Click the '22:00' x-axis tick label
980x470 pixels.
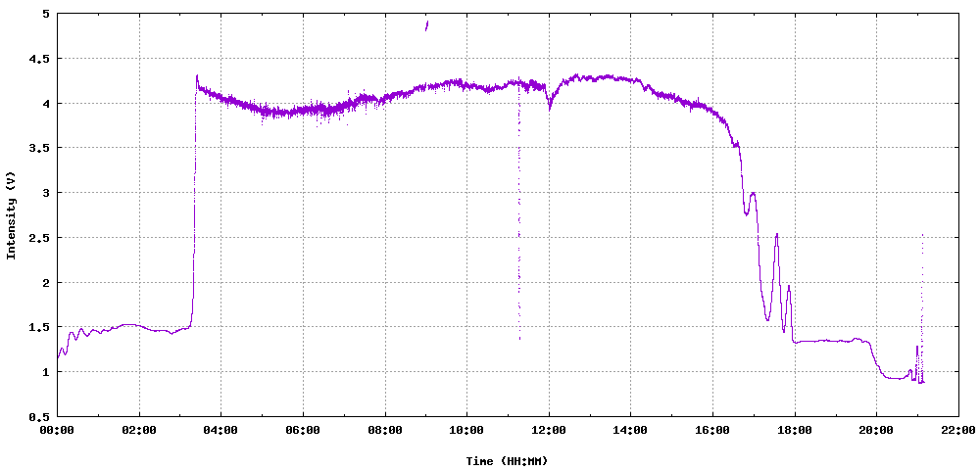point(958,430)
